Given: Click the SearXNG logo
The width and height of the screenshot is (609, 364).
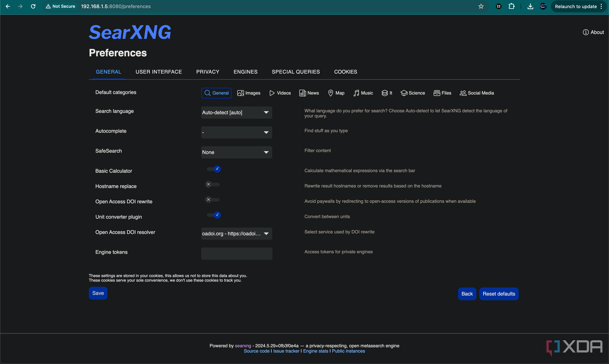Looking at the screenshot, I should [130, 32].
